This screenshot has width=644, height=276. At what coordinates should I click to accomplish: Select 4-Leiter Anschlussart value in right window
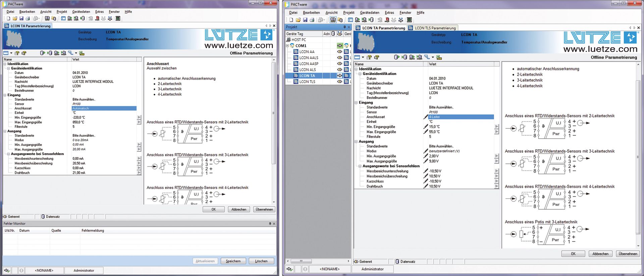tap(461, 117)
